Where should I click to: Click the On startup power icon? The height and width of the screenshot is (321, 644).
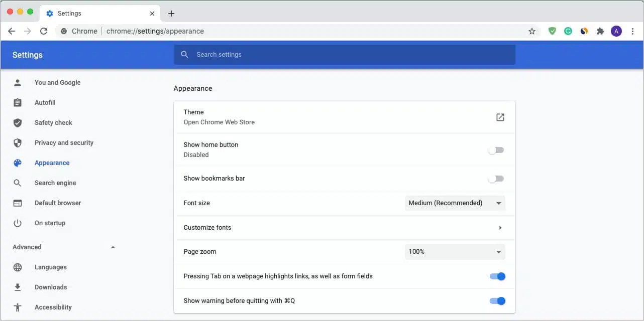tap(18, 223)
